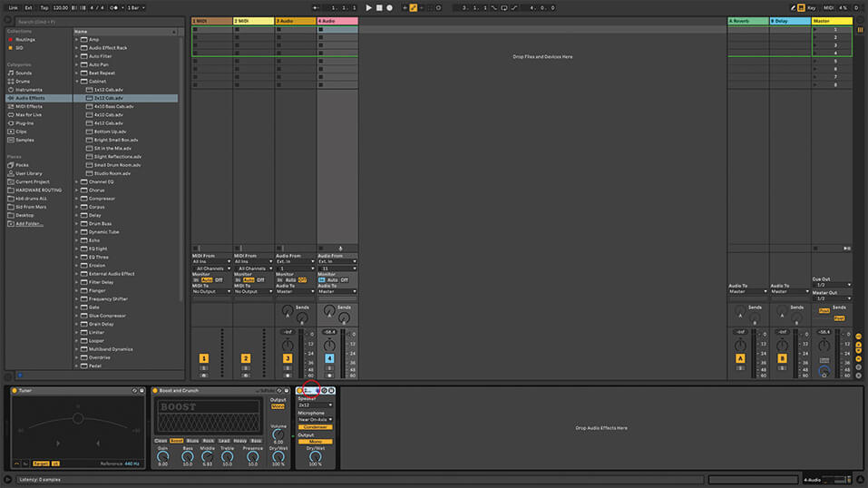
Task: Click the Arrangement Record button
Action: 390,8
